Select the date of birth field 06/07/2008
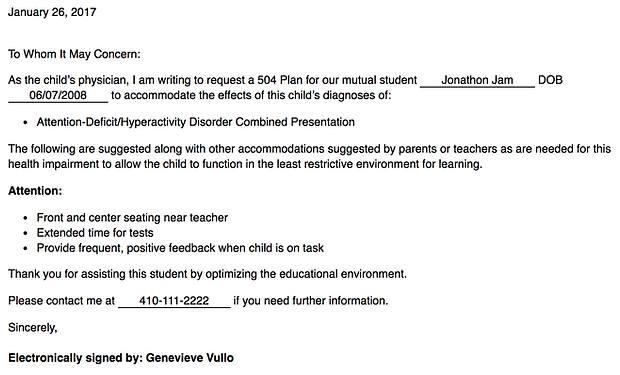This screenshot has width=620, height=375. click(x=58, y=95)
